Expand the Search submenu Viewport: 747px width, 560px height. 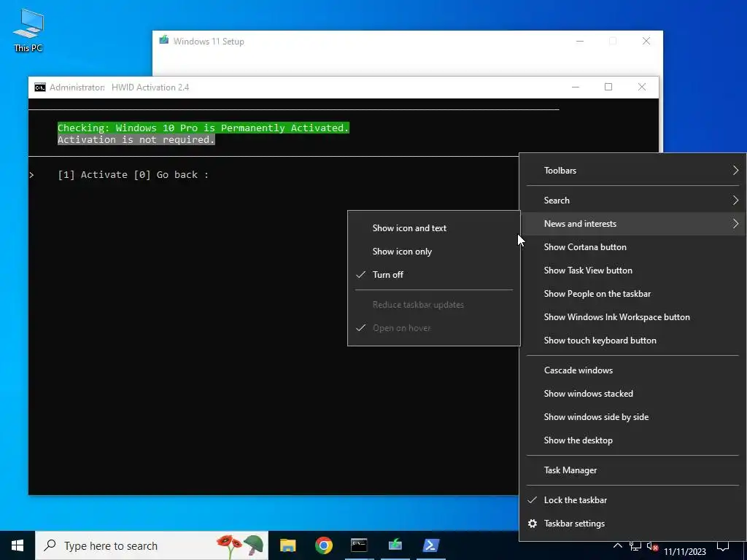click(632, 201)
